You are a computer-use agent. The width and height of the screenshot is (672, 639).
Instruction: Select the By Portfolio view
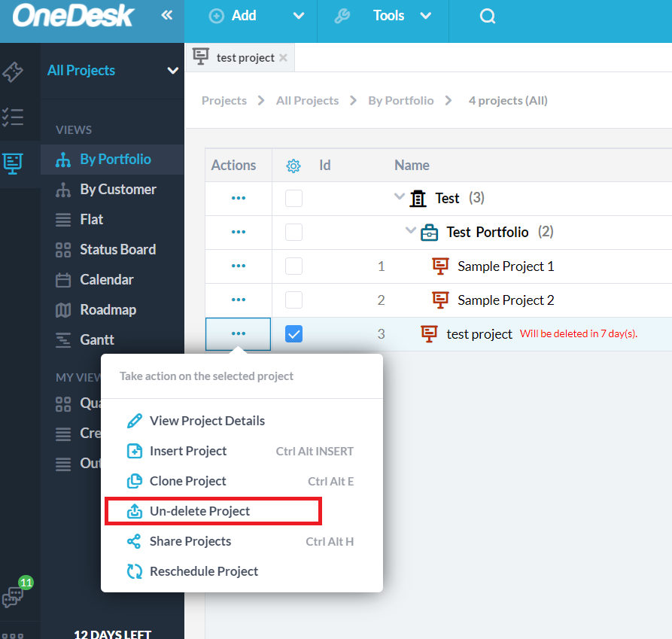(x=112, y=160)
